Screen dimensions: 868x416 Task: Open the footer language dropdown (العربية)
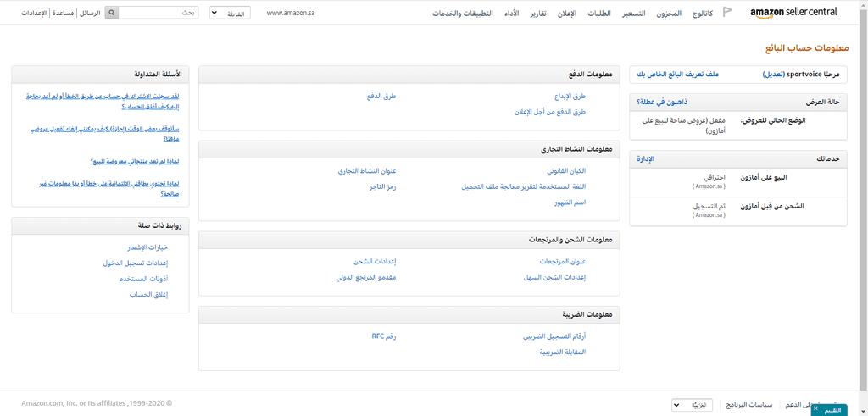693,406
